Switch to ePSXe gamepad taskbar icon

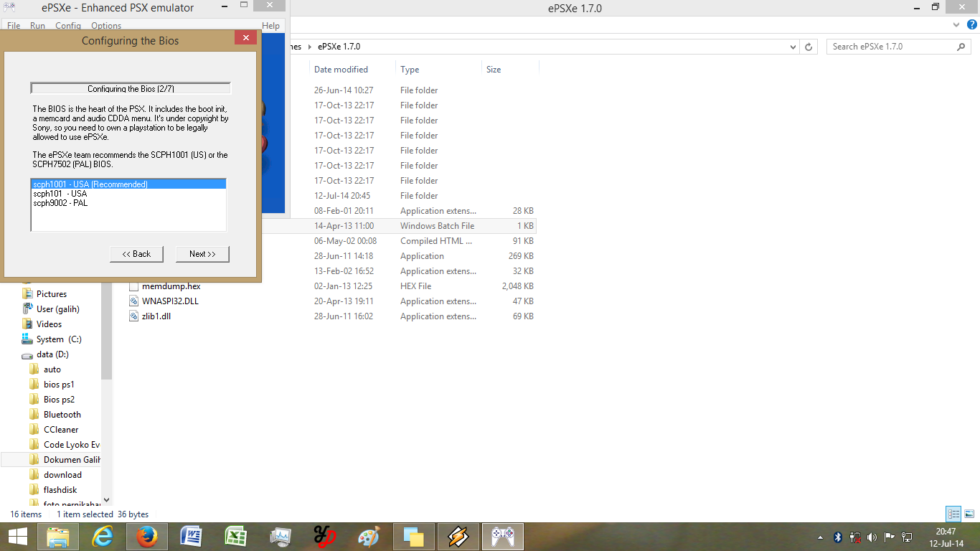point(503,537)
